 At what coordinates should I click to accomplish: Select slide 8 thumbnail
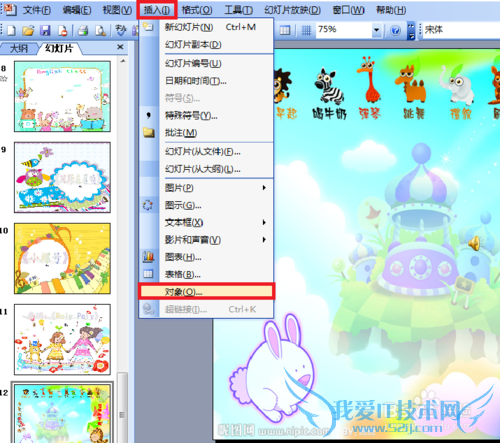pyautogui.click(x=62, y=96)
